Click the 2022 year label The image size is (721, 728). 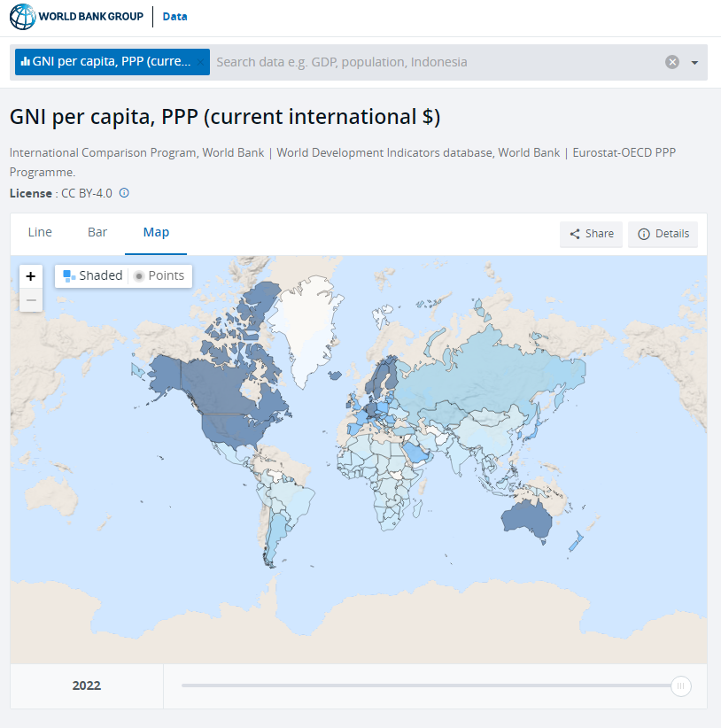pyautogui.click(x=86, y=685)
